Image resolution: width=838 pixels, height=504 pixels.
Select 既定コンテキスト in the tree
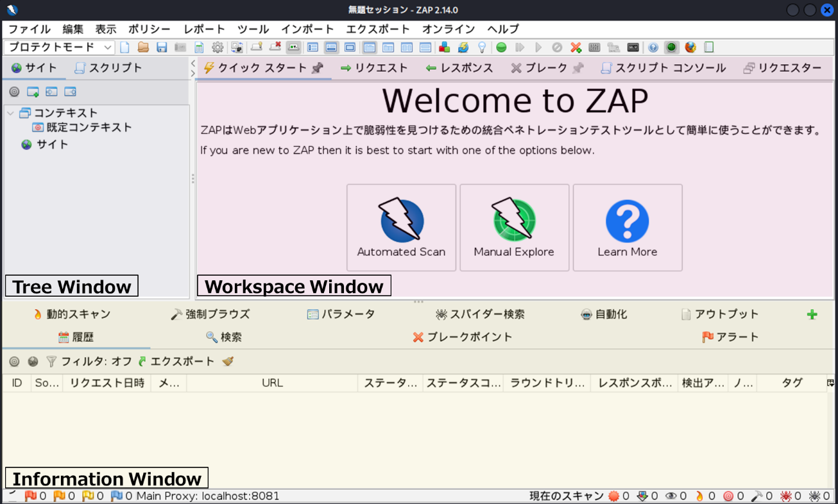[x=89, y=127]
